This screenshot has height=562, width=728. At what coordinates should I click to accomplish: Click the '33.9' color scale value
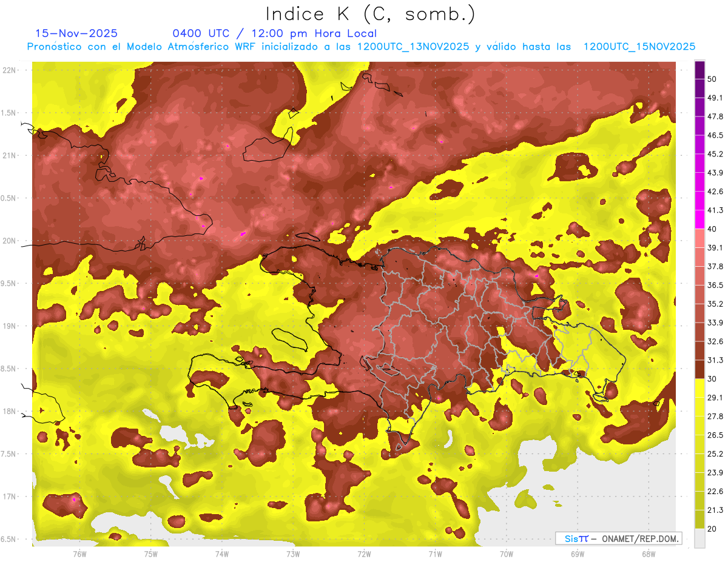pos(715,323)
